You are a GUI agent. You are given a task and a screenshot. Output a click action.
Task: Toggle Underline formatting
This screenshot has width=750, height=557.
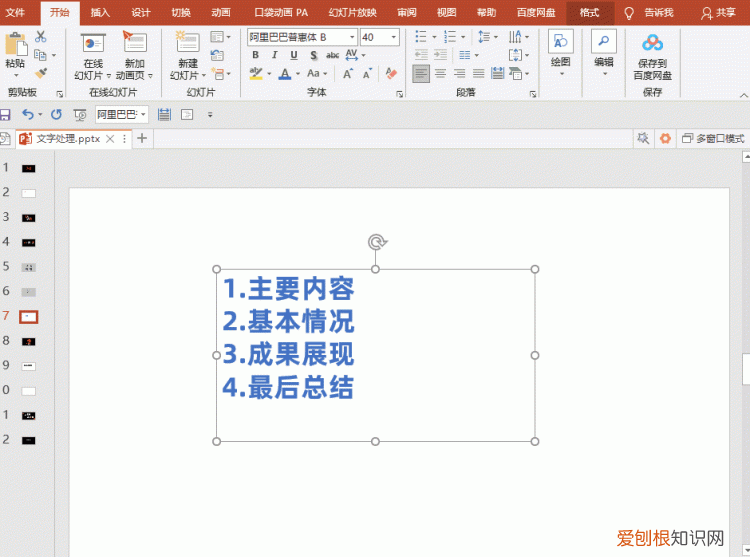294,55
